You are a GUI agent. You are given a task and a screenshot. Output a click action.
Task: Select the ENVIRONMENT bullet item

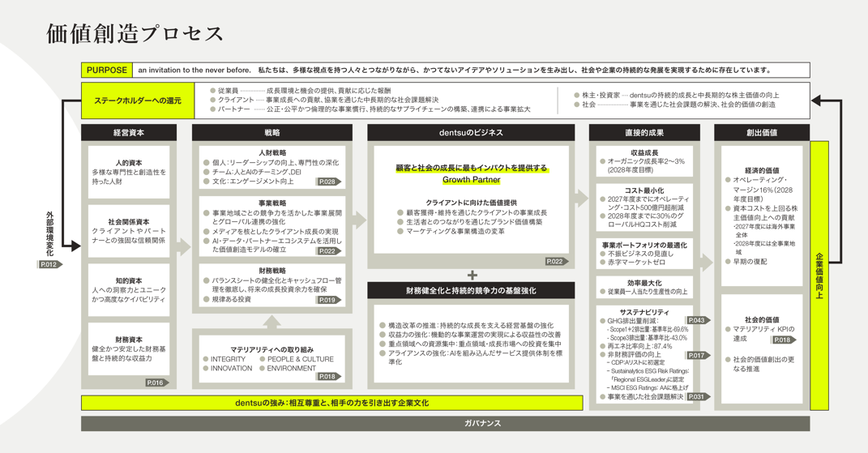pyautogui.click(x=288, y=368)
